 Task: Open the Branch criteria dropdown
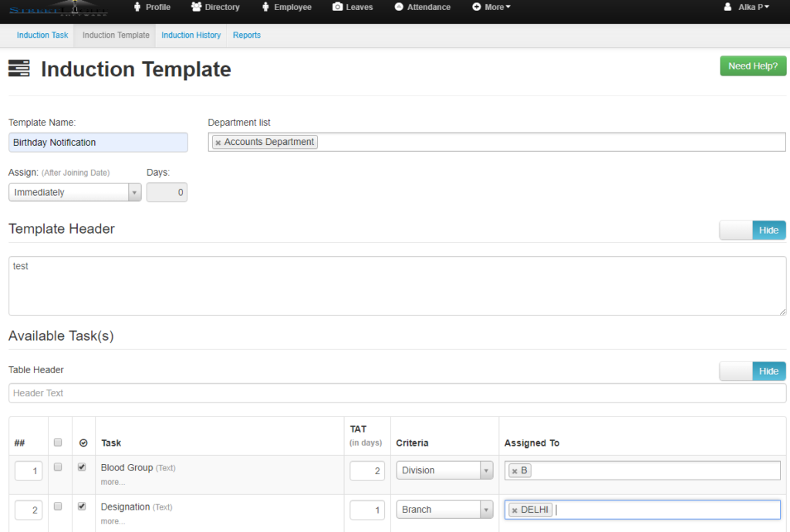444,509
